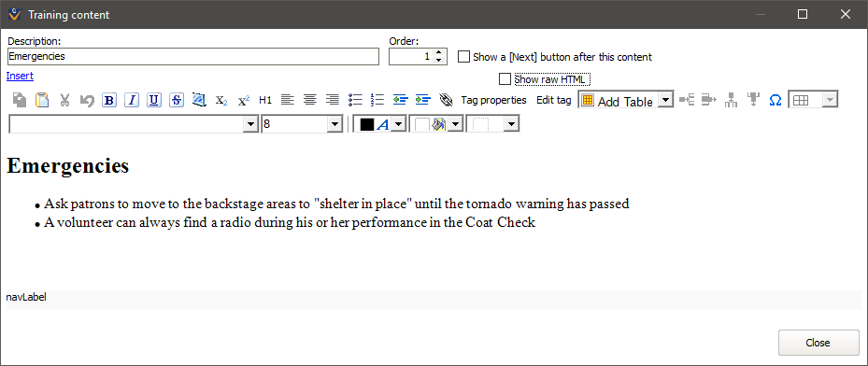Click the dotted border color swatch
Image resolution: width=868 pixels, height=366 pixels.
(480, 125)
